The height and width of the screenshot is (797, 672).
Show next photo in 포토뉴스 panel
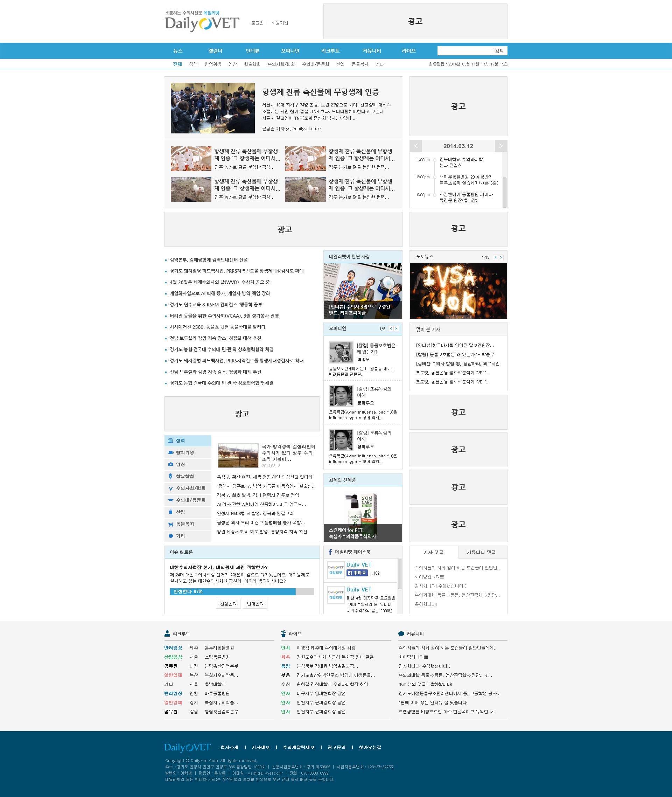point(501,257)
